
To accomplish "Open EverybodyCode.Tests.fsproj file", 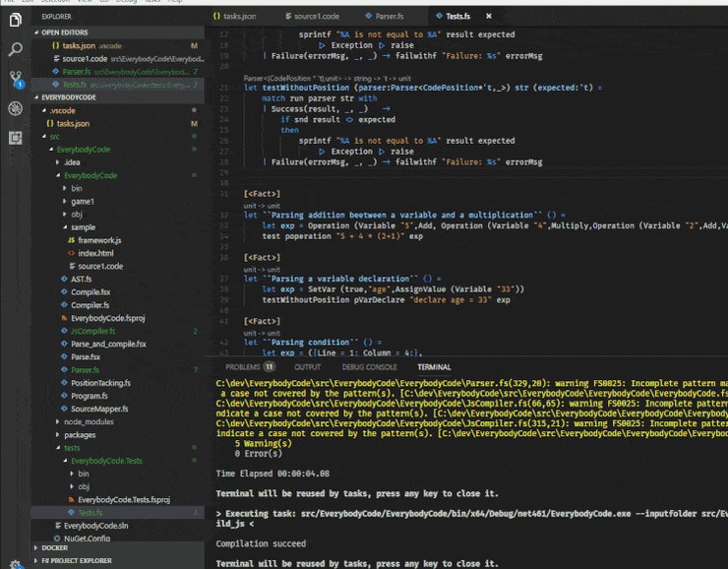I will tap(124, 500).
